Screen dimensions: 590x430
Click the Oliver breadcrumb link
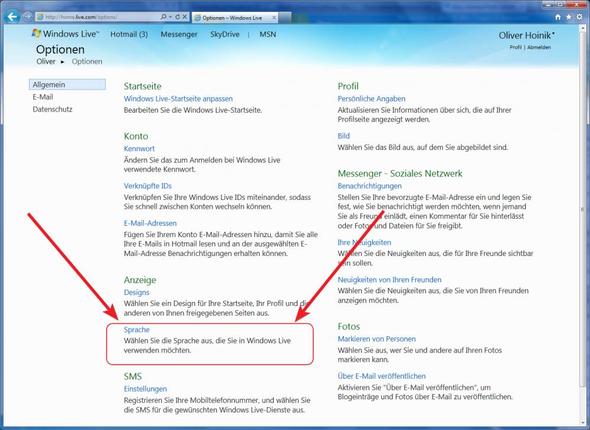(x=46, y=61)
